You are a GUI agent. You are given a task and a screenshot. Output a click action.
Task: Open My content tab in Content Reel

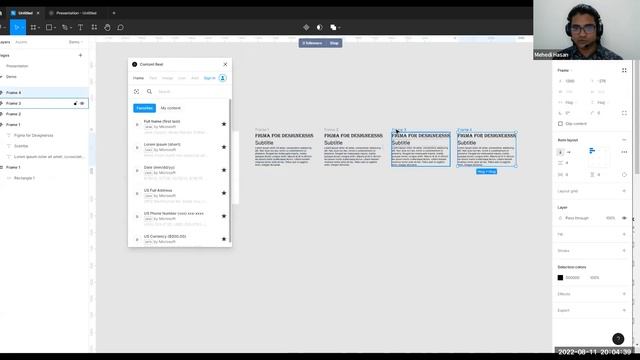tap(171, 108)
